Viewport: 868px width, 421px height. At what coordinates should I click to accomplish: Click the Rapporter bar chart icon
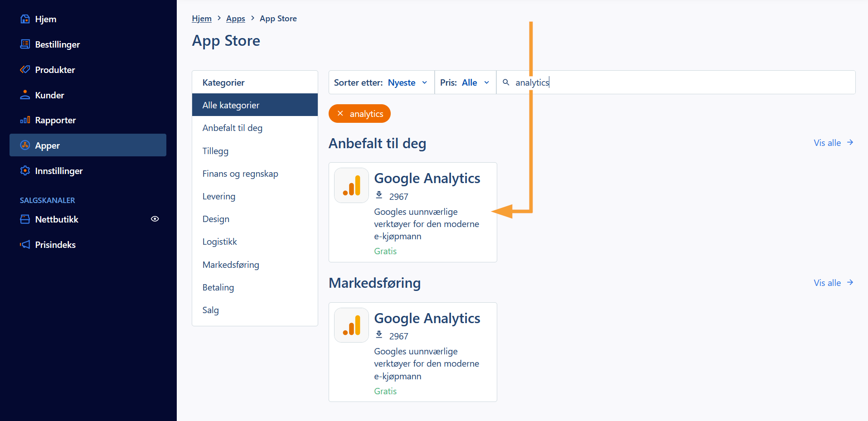click(x=25, y=120)
